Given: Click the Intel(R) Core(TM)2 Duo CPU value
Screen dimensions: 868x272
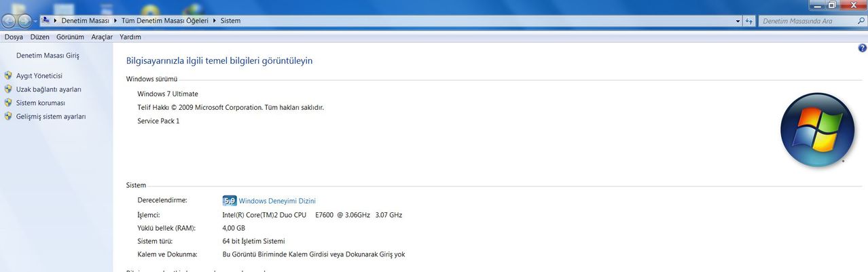Looking at the screenshot, I should pyautogui.click(x=312, y=215).
